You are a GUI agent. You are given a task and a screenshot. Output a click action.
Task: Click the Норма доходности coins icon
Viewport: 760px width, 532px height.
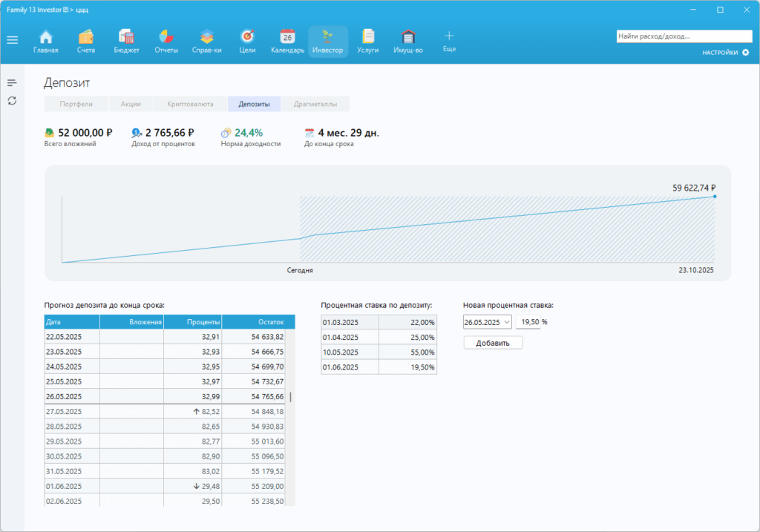[226, 133]
